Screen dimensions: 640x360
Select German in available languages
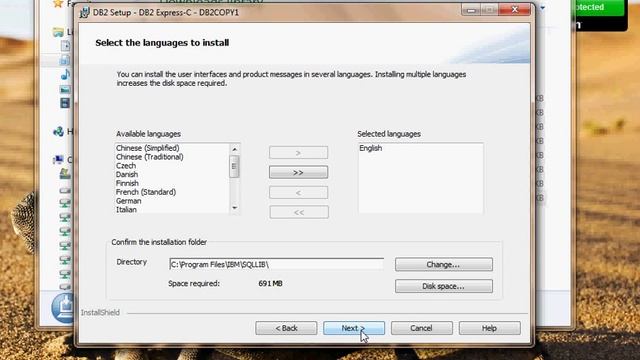[129, 201]
